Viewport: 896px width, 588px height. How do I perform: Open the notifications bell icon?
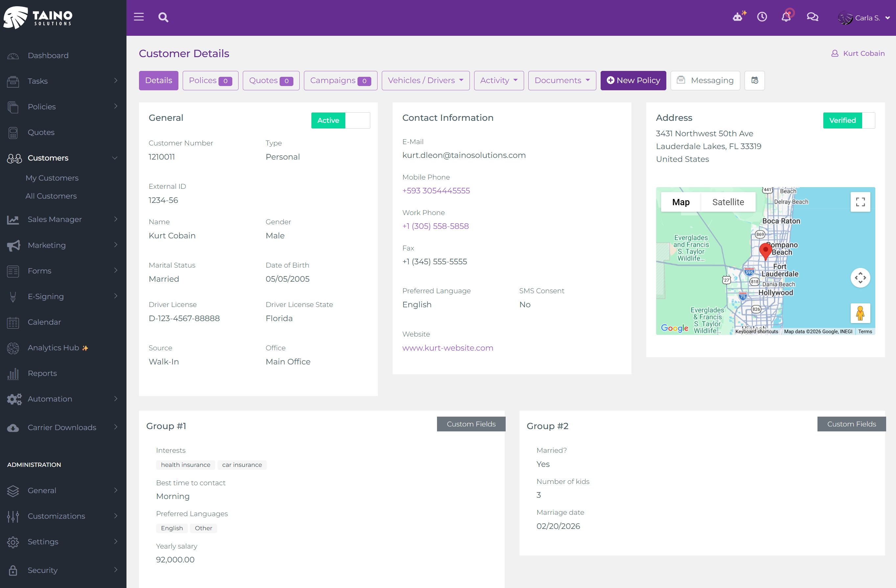tap(786, 17)
